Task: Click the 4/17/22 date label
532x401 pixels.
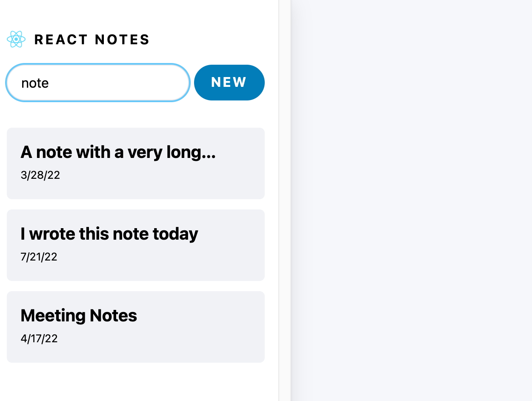Action: coord(39,338)
